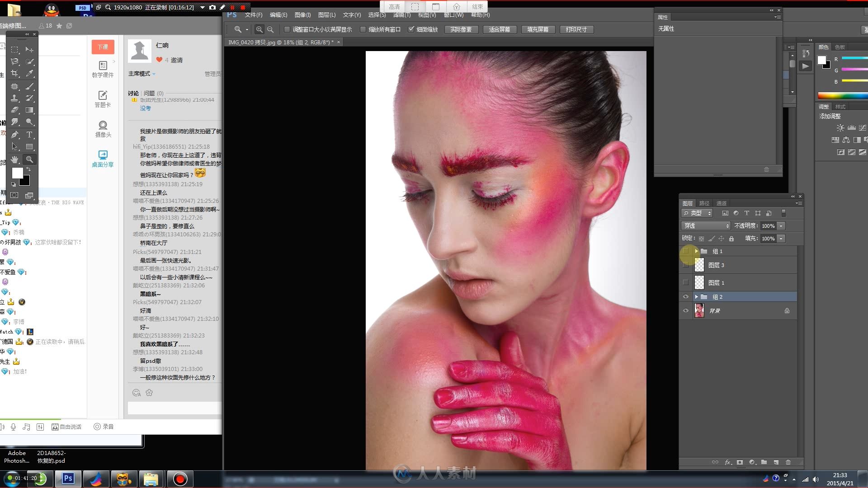Reset default foreground and background colors
This screenshot has width=868, height=488.
pyautogui.click(x=14, y=184)
